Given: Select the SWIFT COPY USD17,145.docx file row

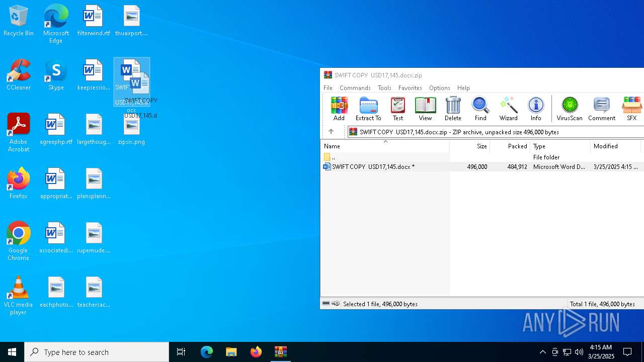Looking at the screenshot, I should (482, 166).
